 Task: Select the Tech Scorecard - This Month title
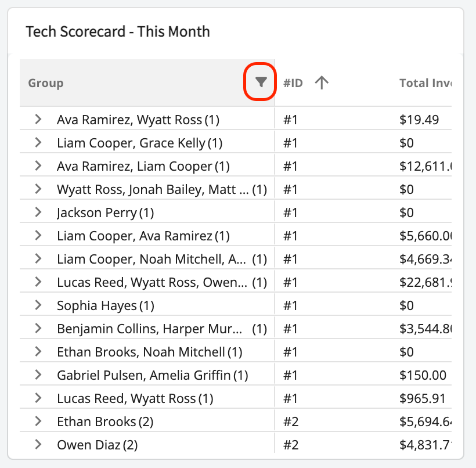point(118,31)
